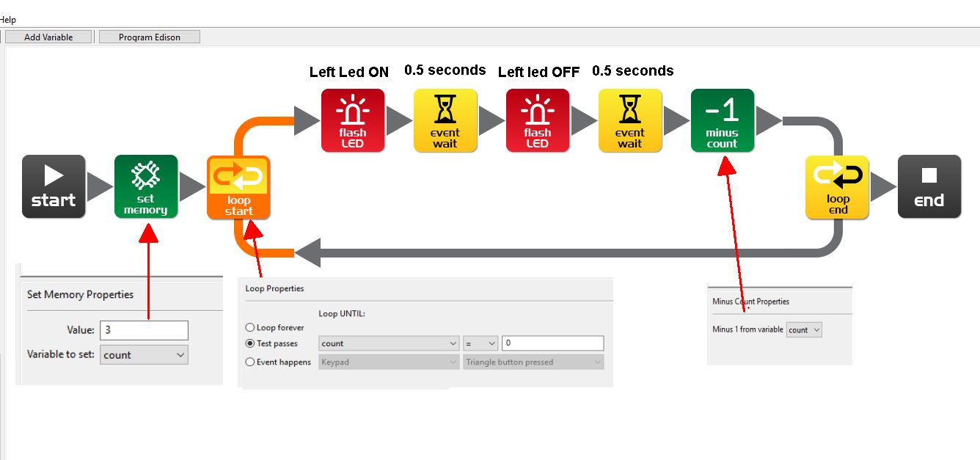Click the first 0.5 seconds comment label
The width and height of the screenshot is (980, 460).
pyautogui.click(x=445, y=70)
